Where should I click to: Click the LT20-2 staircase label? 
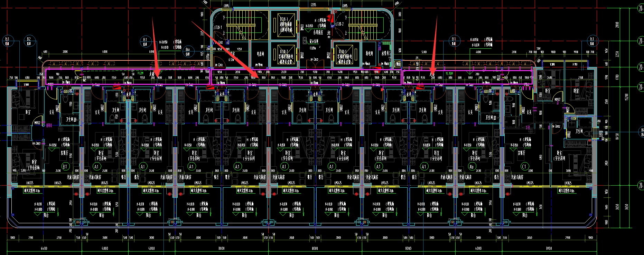pyautogui.click(x=339, y=24)
